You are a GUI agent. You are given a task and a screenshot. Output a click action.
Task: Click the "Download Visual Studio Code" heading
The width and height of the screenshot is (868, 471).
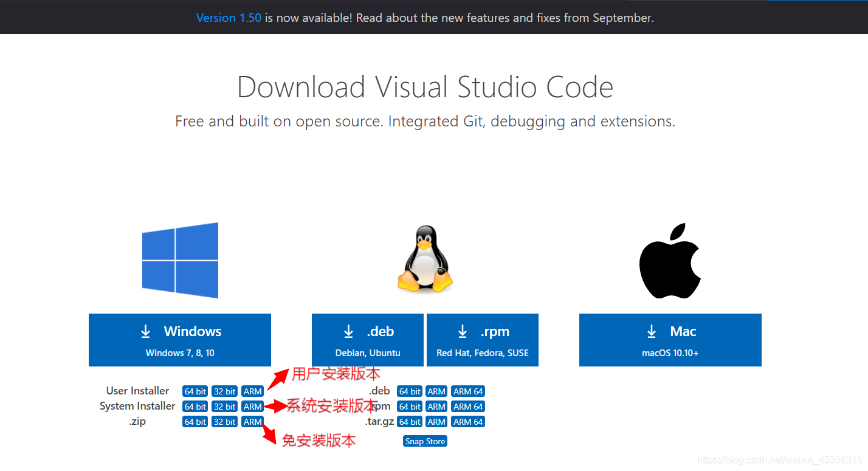425,87
